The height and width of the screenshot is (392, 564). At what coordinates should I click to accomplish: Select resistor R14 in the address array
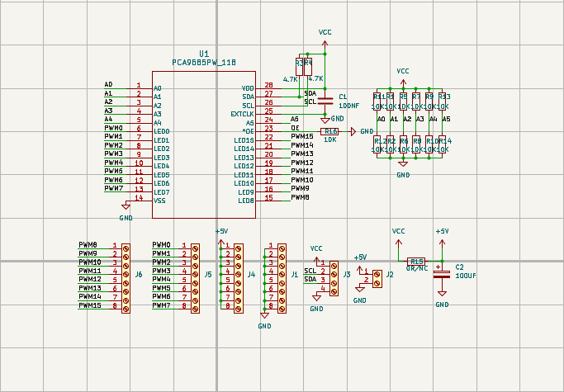442,144
